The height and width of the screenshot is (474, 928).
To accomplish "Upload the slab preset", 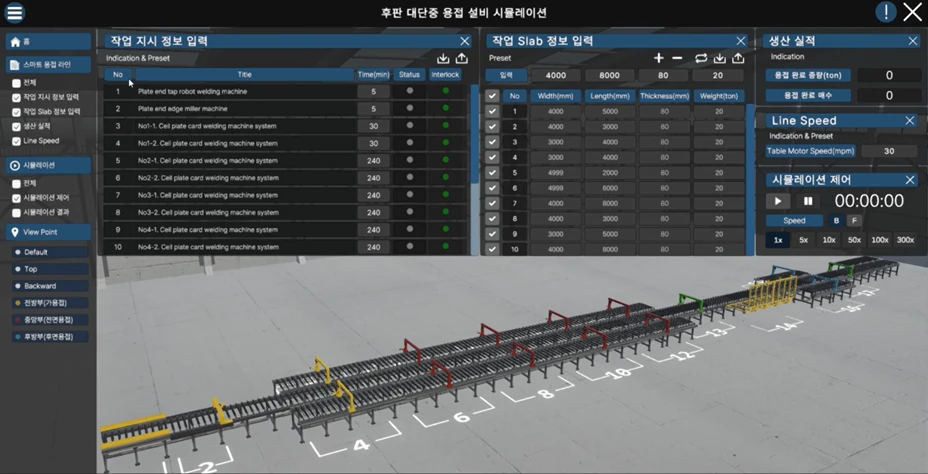I will pos(738,58).
